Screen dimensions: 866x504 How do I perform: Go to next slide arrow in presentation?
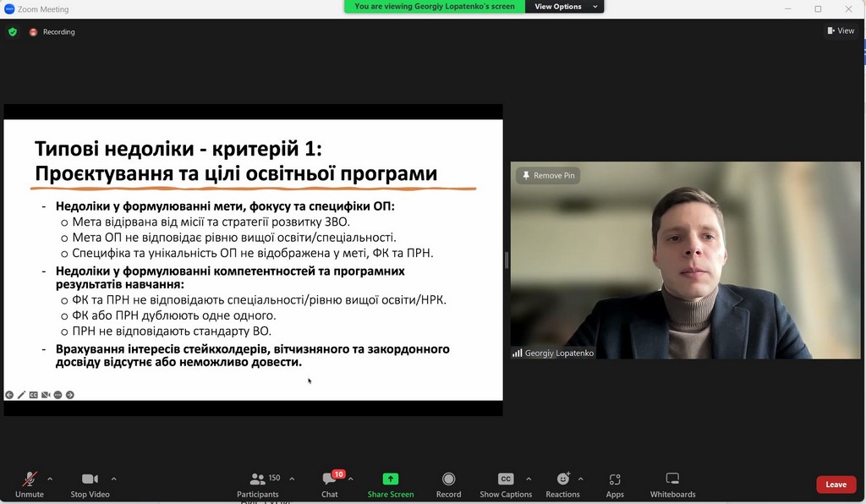(x=70, y=395)
